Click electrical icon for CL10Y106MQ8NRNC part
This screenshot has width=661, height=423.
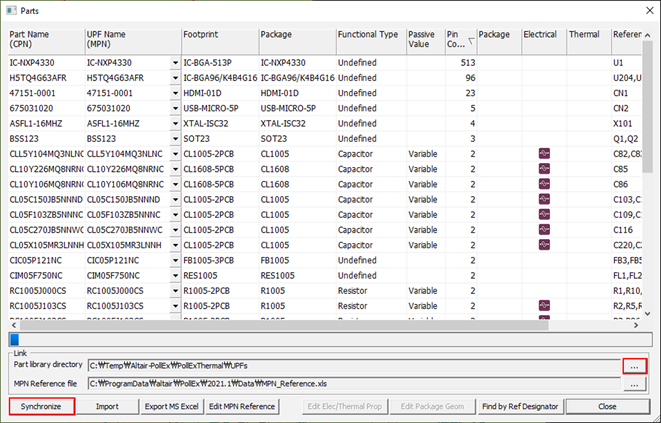(543, 184)
